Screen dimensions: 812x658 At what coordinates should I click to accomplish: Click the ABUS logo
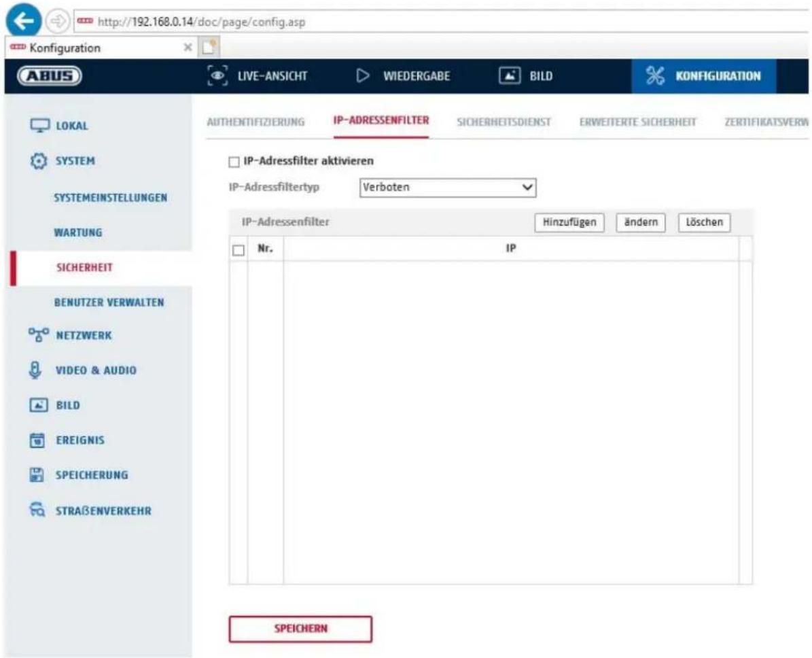coord(49,76)
